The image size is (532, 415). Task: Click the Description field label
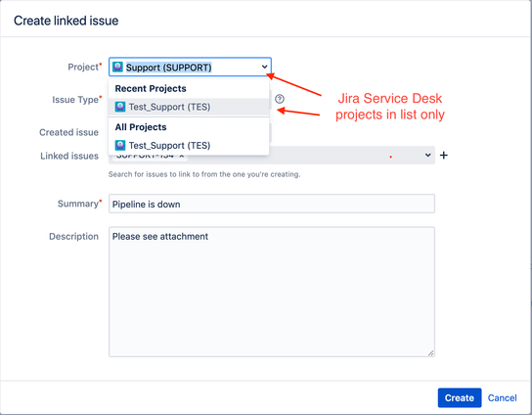(x=73, y=236)
